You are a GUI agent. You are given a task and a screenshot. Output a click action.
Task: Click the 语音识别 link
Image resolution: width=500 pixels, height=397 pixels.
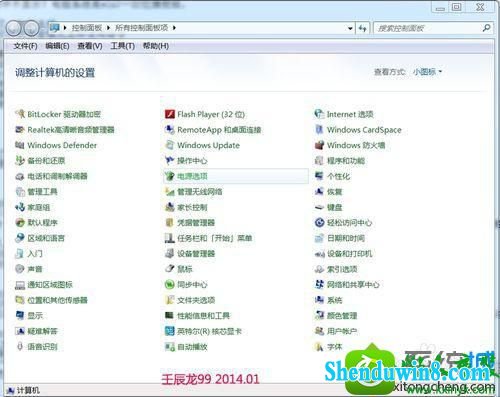(42, 346)
